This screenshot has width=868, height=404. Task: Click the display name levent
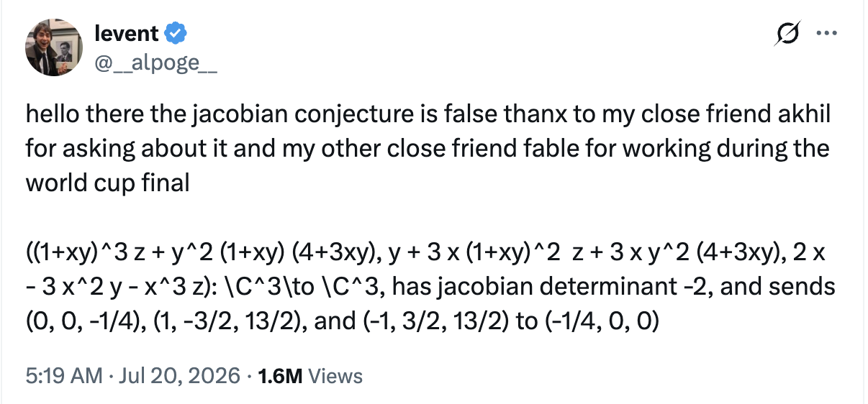(x=127, y=32)
